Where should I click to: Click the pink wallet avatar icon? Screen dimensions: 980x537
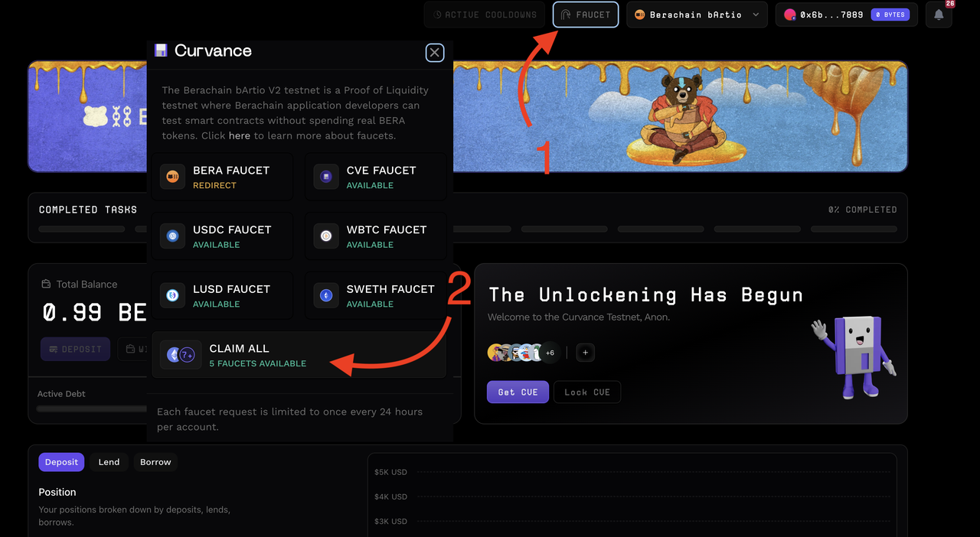tap(790, 15)
